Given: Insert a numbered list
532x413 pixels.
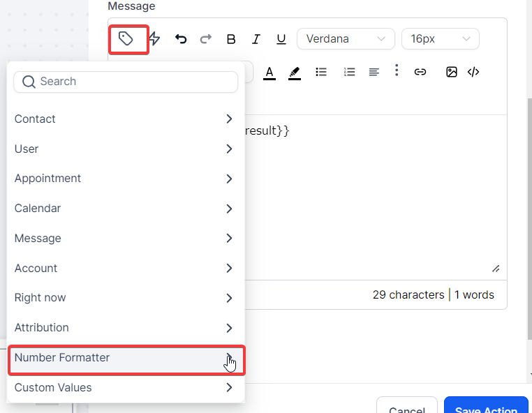Looking at the screenshot, I should pos(350,72).
